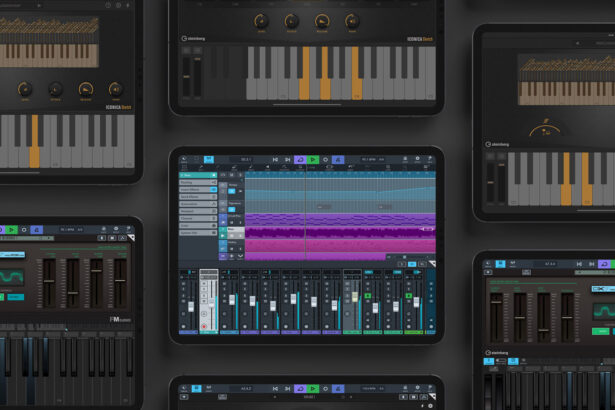Toggle cycle loop on the center iPad
Screen dimensions: 615x410
(x=300, y=160)
